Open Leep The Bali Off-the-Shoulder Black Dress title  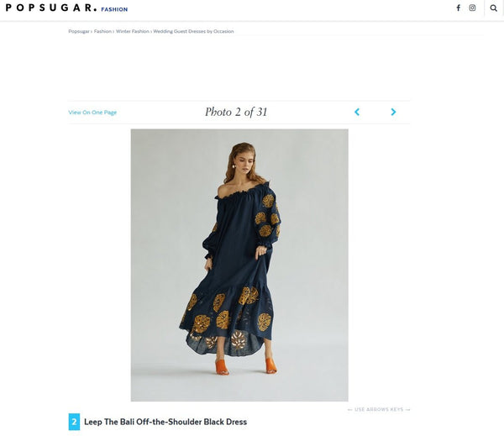click(165, 422)
